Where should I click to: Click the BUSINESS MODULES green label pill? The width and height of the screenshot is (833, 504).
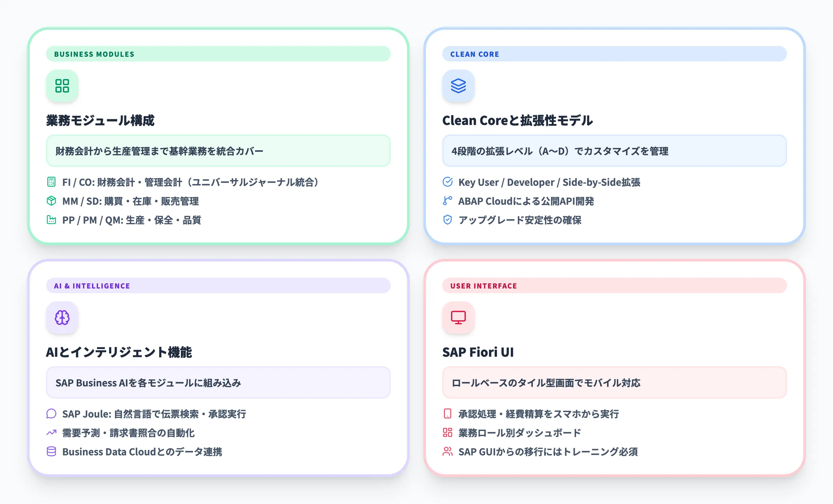pos(218,54)
